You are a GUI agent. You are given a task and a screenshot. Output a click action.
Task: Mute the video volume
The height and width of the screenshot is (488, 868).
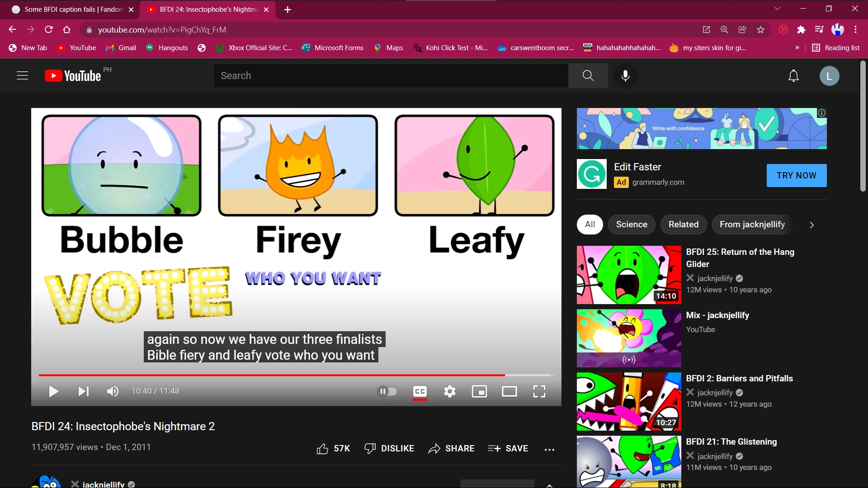(x=112, y=391)
